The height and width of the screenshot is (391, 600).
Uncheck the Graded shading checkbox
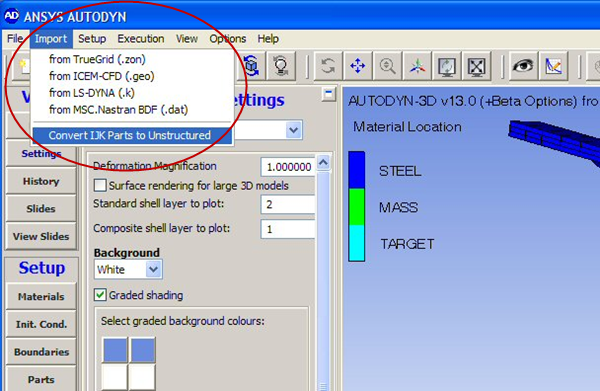tap(100, 295)
